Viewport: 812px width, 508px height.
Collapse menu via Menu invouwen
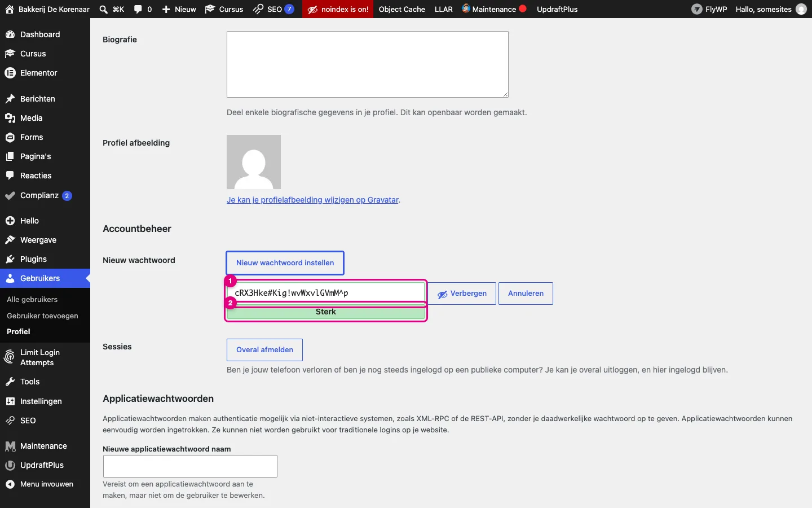click(x=45, y=484)
